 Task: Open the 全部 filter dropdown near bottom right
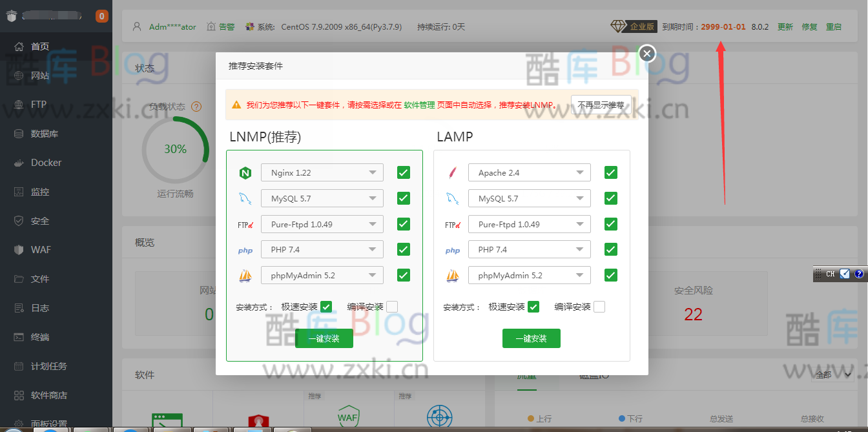[x=834, y=374]
